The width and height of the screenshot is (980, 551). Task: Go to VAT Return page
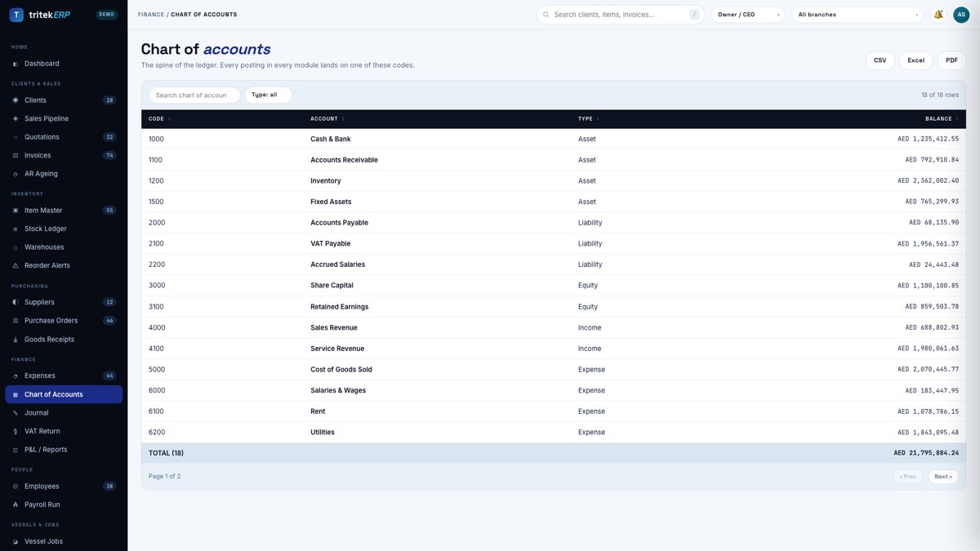[64, 431]
